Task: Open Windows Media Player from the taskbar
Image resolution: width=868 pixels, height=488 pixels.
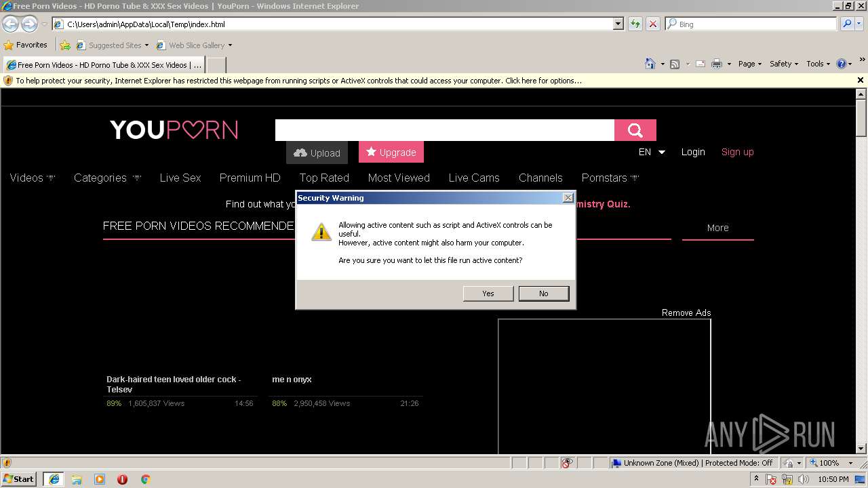Action: pyautogui.click(x=100, y=479)
